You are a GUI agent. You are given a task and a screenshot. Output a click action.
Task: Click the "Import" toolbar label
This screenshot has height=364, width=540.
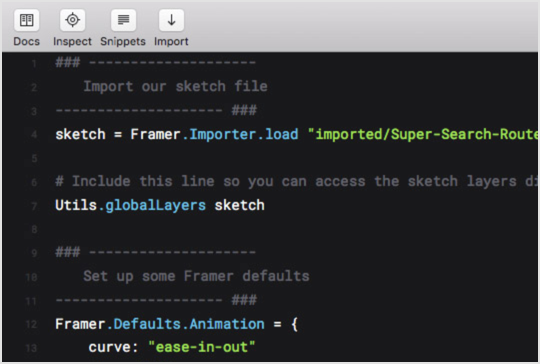(x=171, y=41)
